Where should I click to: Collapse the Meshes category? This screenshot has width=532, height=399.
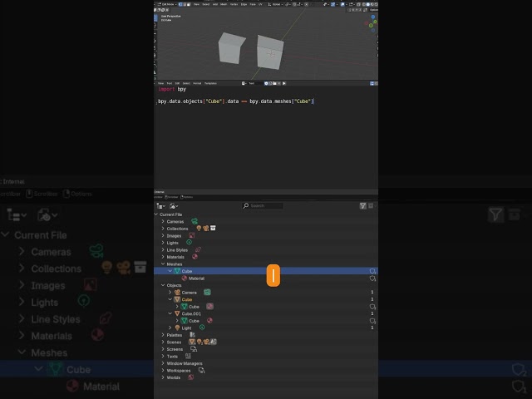[163, 264]
